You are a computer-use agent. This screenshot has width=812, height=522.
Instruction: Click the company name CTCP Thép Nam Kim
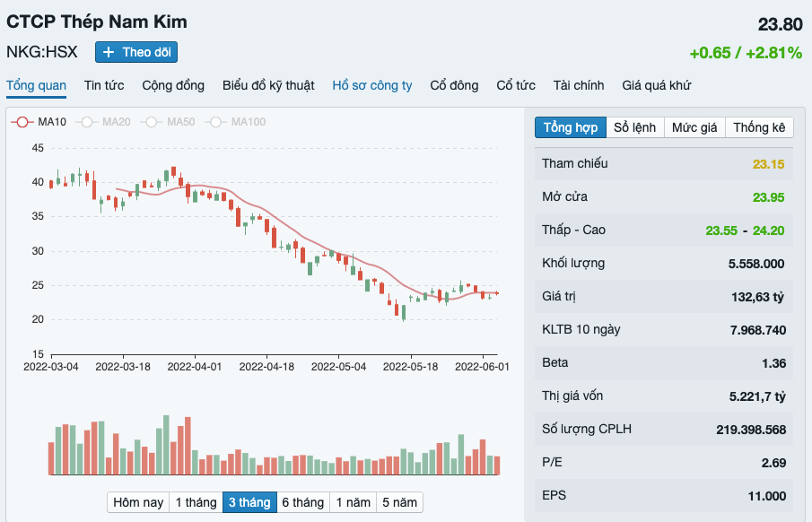[x=97, y=22]
